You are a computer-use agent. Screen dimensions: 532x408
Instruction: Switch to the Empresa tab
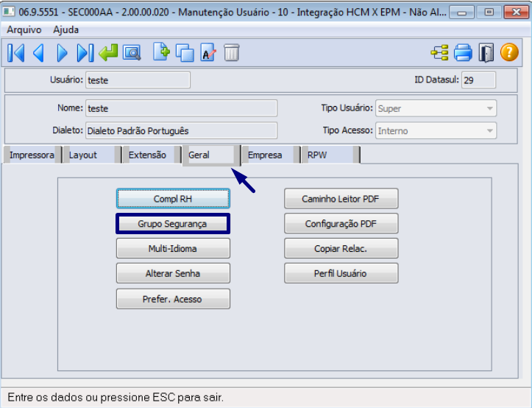click(x=270, y=155)
